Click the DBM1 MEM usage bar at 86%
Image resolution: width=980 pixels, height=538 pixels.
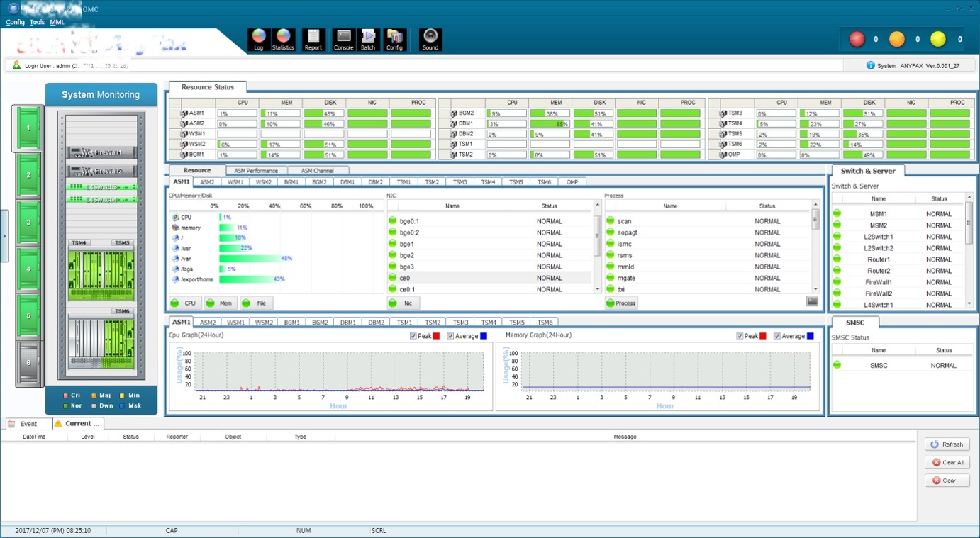(x=550, y=123)
